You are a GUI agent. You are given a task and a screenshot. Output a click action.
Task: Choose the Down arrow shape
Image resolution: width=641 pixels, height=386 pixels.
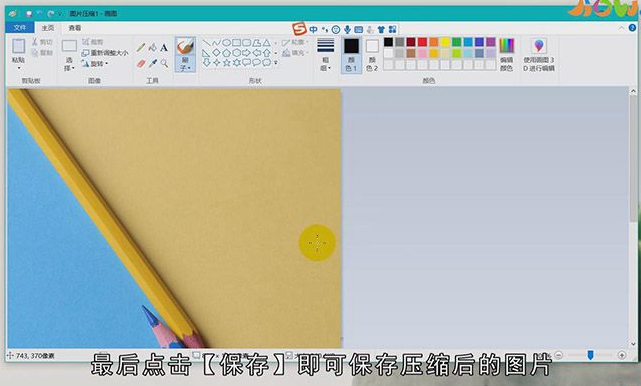tap(206, 63)
